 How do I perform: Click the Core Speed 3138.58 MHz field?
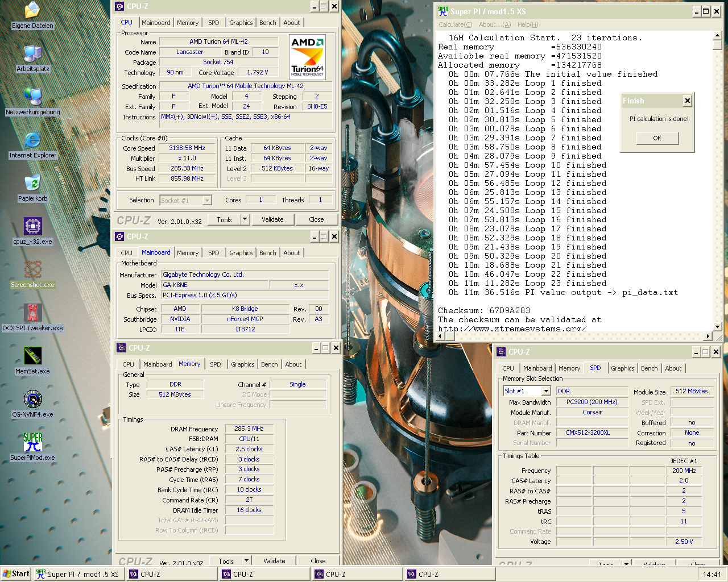(187, 148)
